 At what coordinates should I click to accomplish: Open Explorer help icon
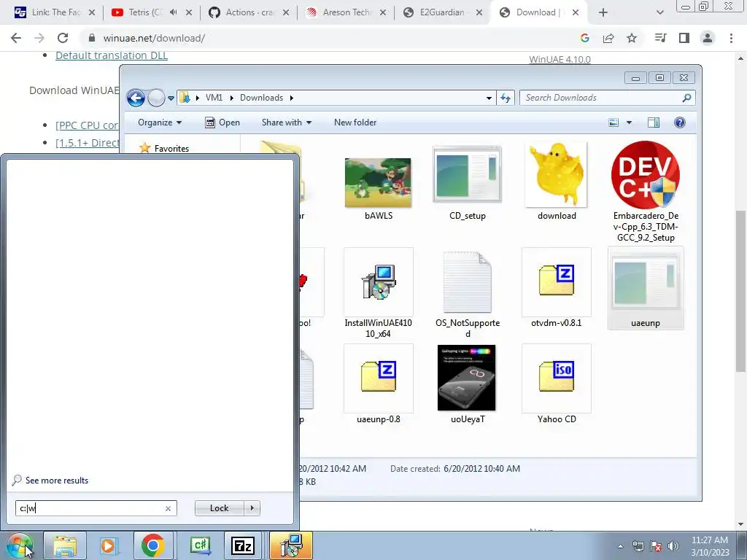click(x=680, y=122)
